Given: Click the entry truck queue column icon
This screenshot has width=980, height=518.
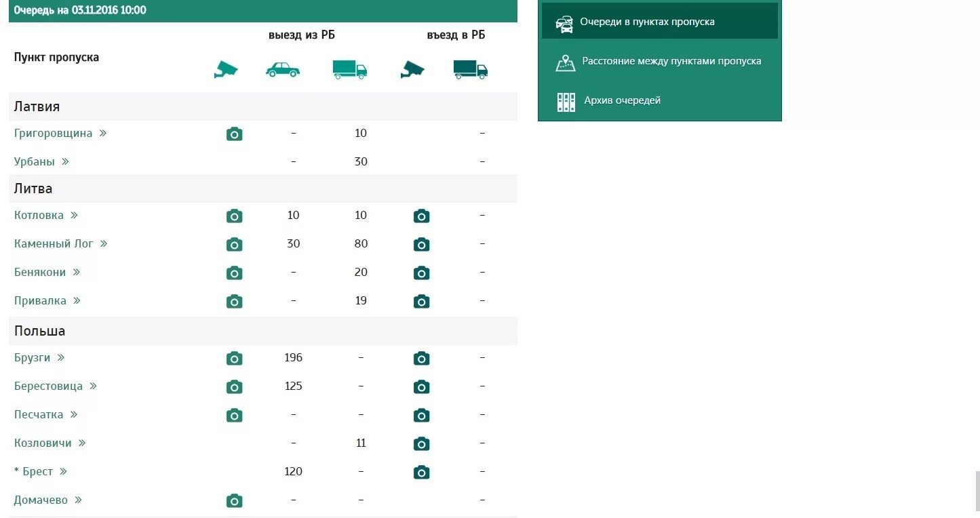Looking at the screenshot, I should 471,69.
